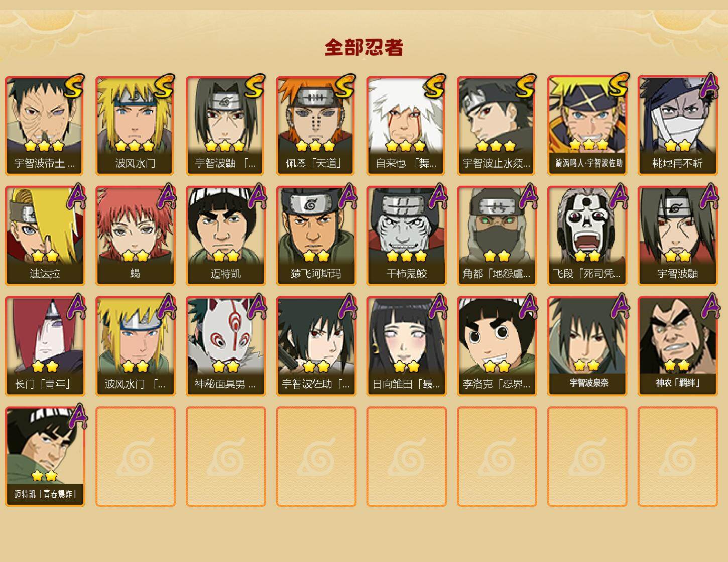Open the 佩恩「天道」ninja card
Viewport: 728px width, 562px height.
coord(316,125)
